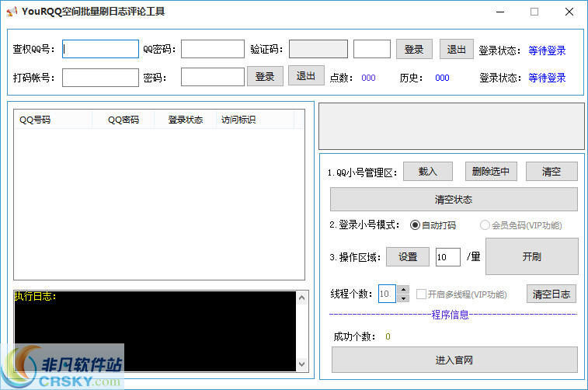Click the gray 验证码 image box
The height and width of the screenshot is (390, 588).
pyautogui.click(x=318, y=49)
